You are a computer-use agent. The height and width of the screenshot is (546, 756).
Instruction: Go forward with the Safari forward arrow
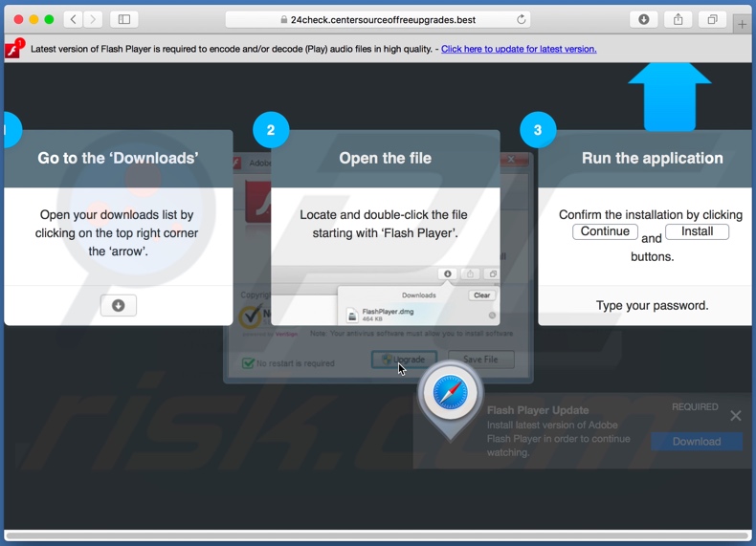point(93,19)
